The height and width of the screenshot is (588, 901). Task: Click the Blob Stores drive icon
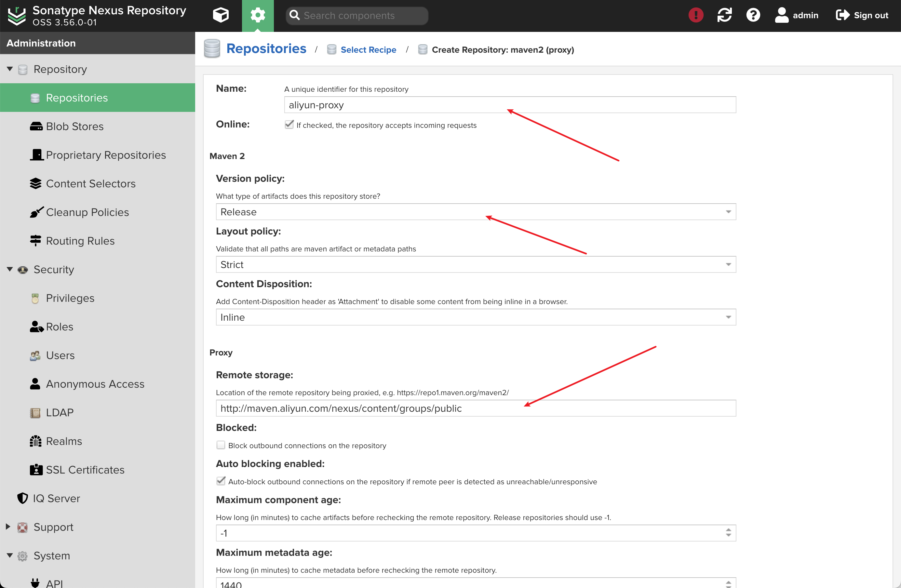click(x=36, y=126)
